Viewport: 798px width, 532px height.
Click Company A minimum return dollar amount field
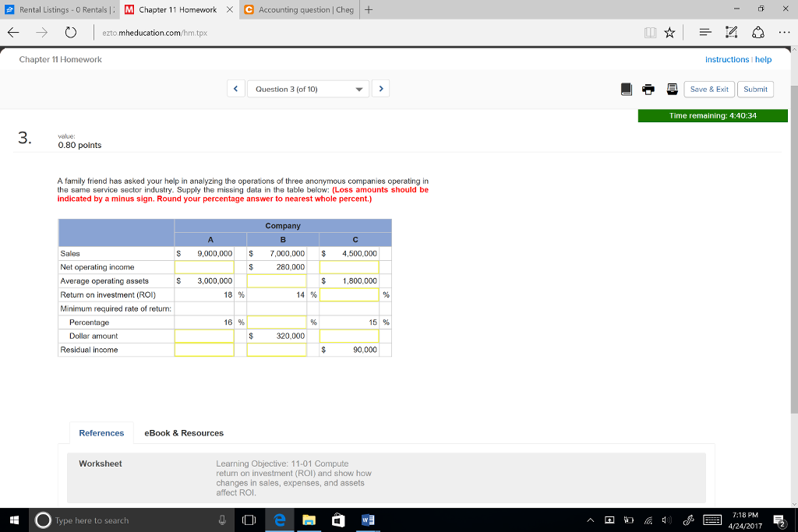coord(204,336)
